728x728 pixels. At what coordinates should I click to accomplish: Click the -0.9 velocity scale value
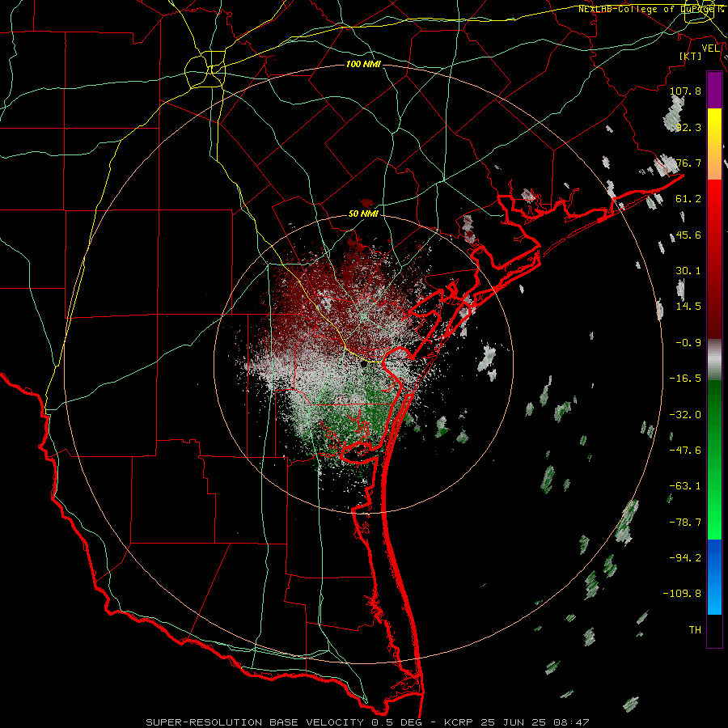point(688,343)
